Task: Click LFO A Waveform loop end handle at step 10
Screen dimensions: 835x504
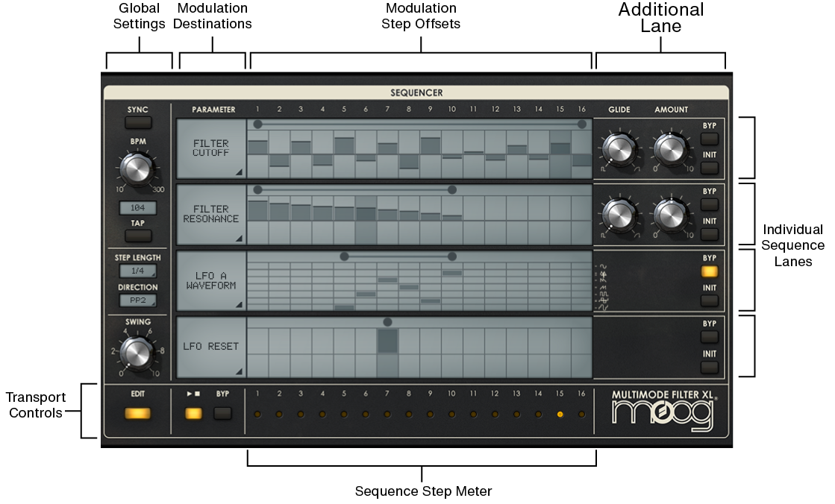Action: (452, 256)
